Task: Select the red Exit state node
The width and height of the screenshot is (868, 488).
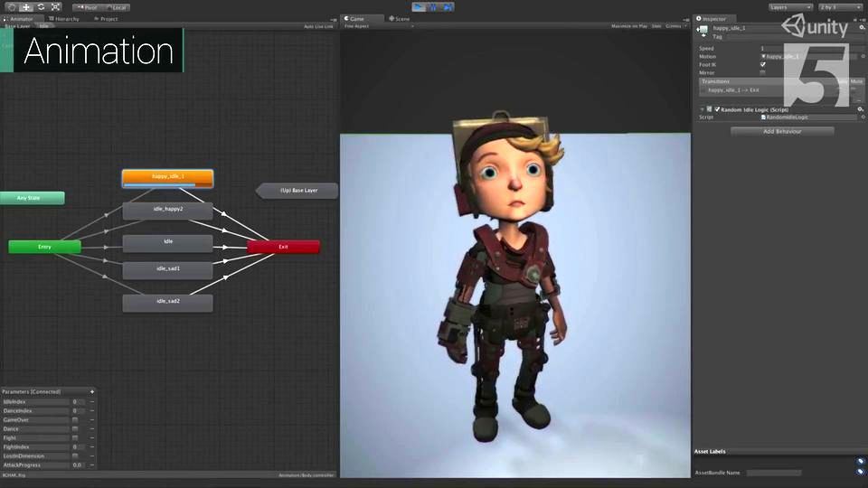Action: (x=283, y=247)
